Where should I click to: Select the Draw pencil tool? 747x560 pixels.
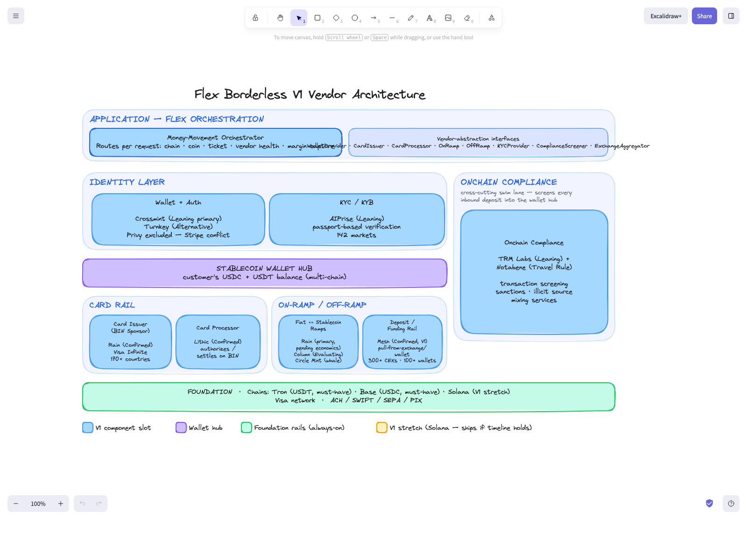[411, 18]
